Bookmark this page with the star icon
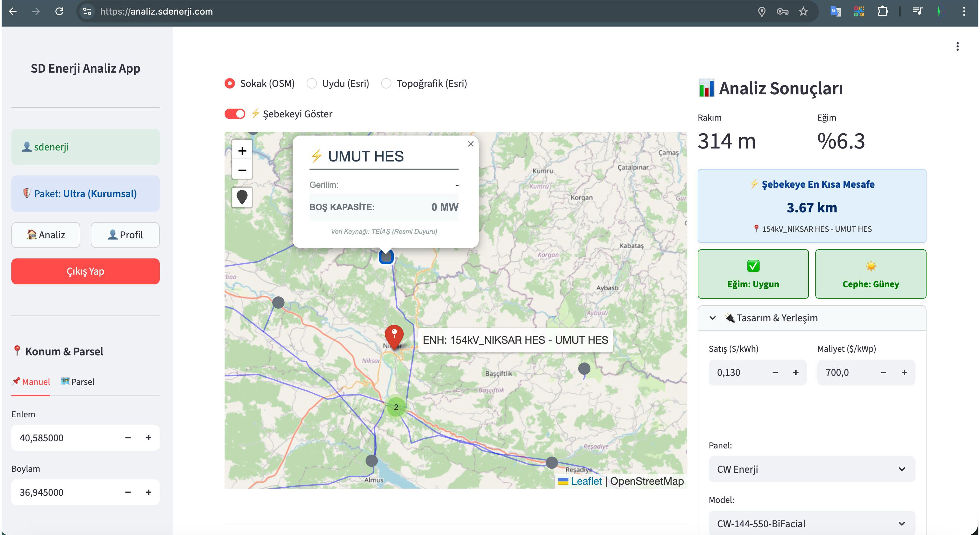This screenshot has height=535, width=980. coord(803,11)
